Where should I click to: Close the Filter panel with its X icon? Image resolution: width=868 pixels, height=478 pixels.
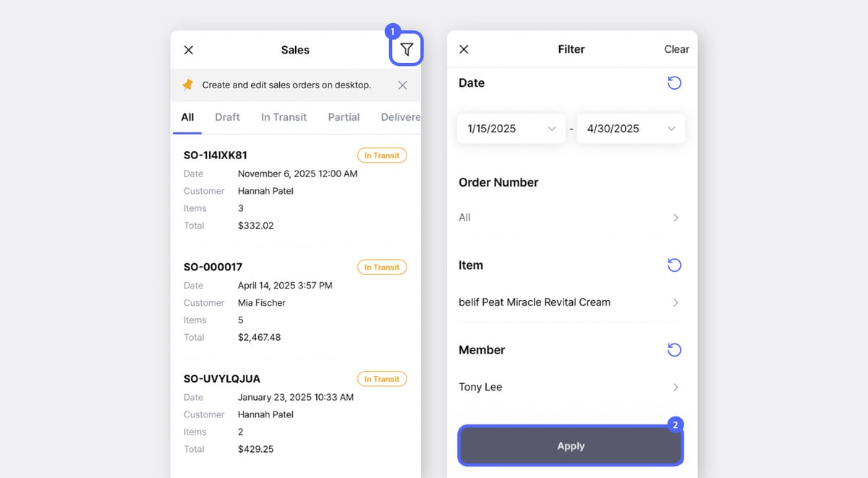(x=464, y=48)
